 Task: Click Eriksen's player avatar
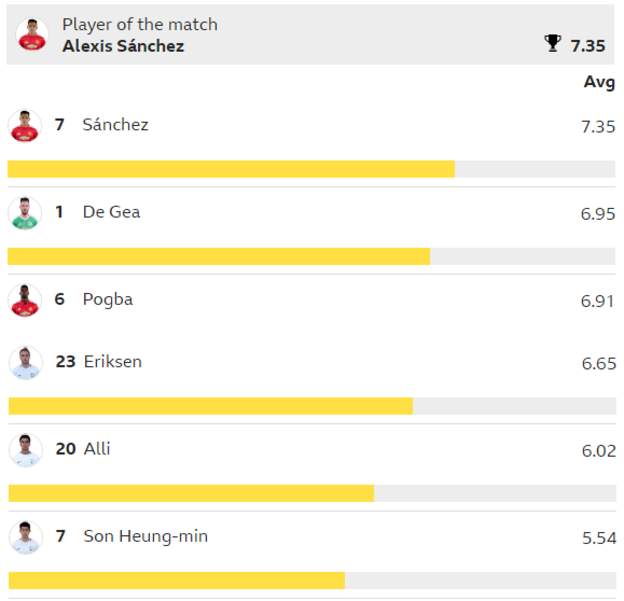coord(25,363)
